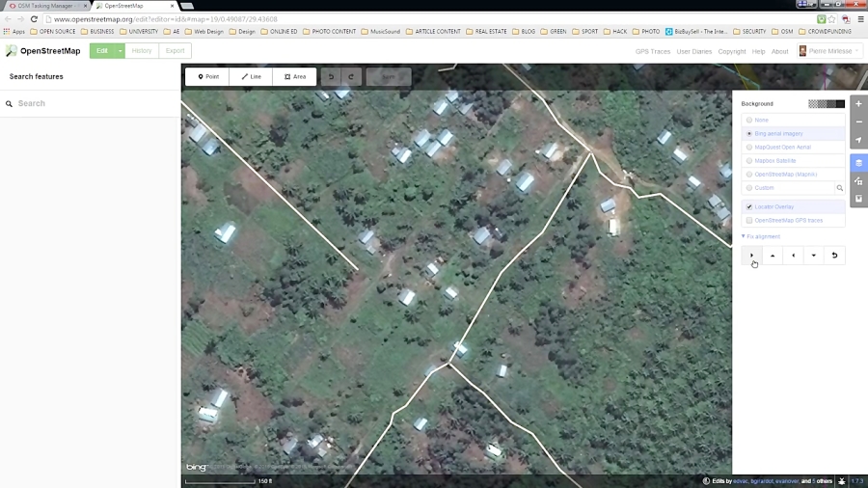Open the Export tab

click(175, 51)
